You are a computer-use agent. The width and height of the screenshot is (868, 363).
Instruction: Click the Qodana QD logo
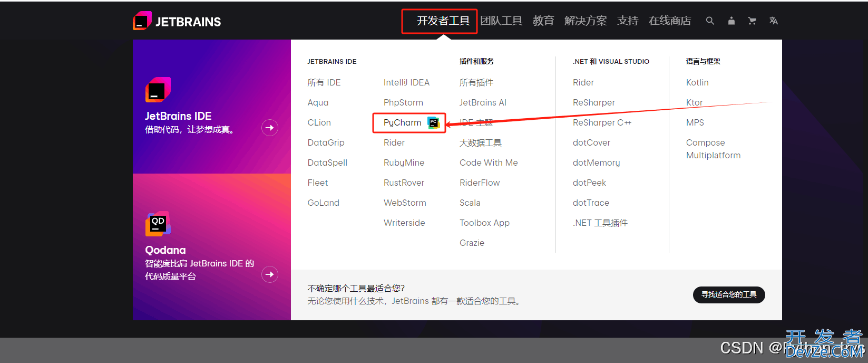pyautogui.click(x=158, y=224)
